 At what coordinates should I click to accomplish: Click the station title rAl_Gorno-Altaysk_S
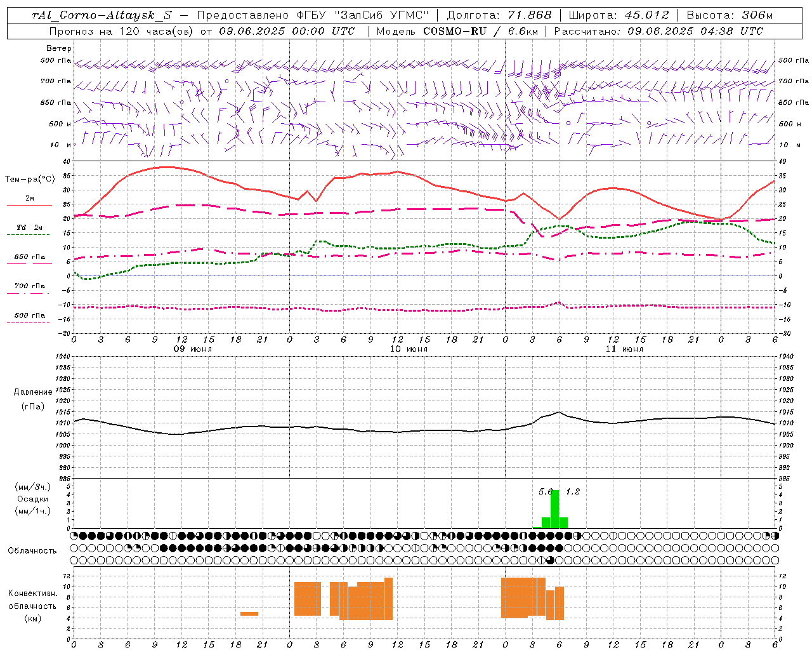click(102, 15)
